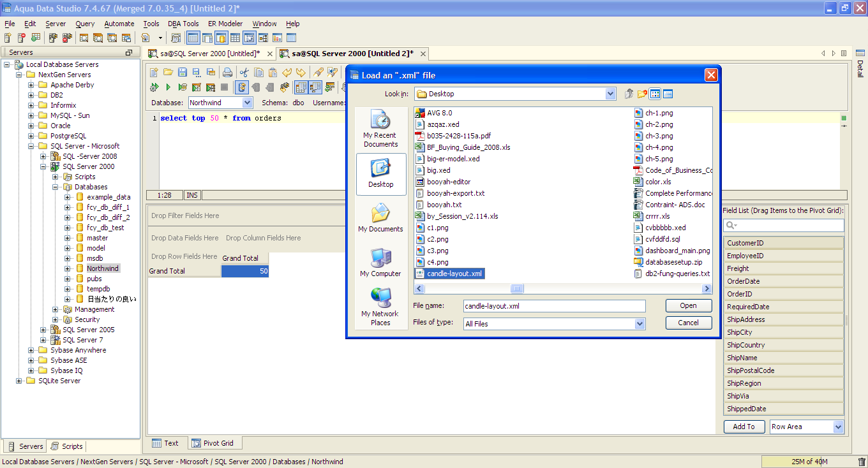Open My Recent Documents in dialog sidebar
Image resolution: width=868 pixels, height=468 pixels.
coord(380,129)
